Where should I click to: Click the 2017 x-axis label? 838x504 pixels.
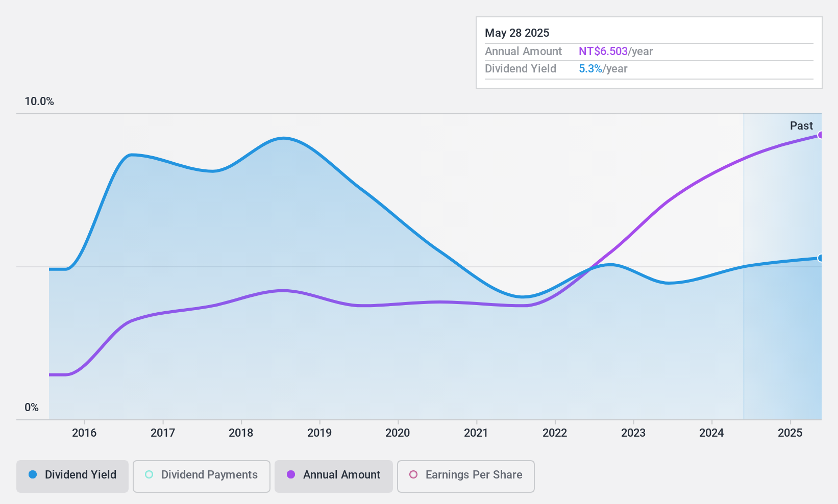[163, 433]
